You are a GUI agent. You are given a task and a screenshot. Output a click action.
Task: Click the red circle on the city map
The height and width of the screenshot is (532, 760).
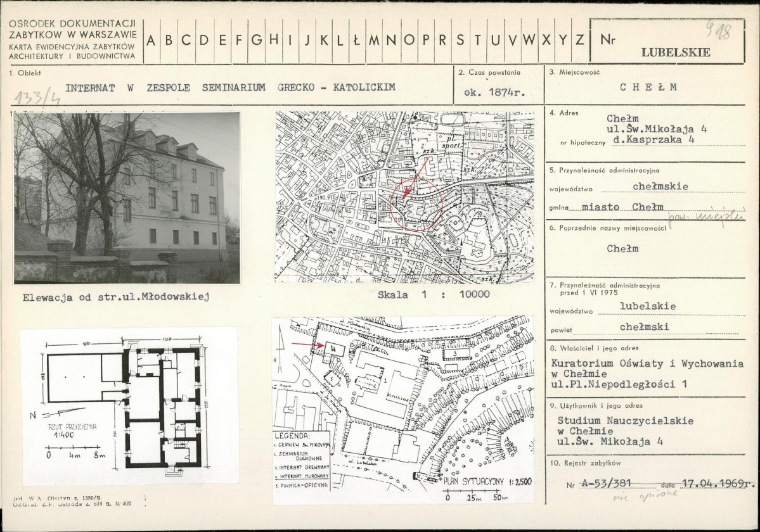click(417, 205)
